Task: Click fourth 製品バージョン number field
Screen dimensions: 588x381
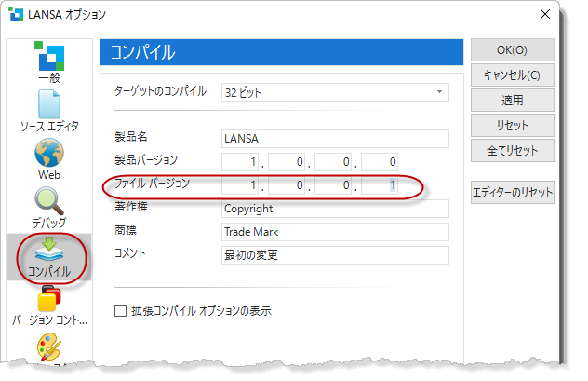Action: (x=380, y=162)
